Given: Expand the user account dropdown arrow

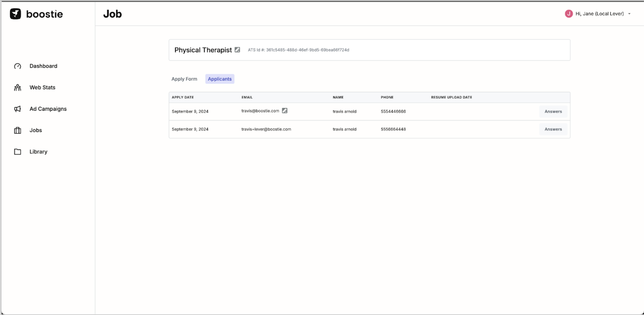Looking at the screenshot, I should [x=629, y=14].
